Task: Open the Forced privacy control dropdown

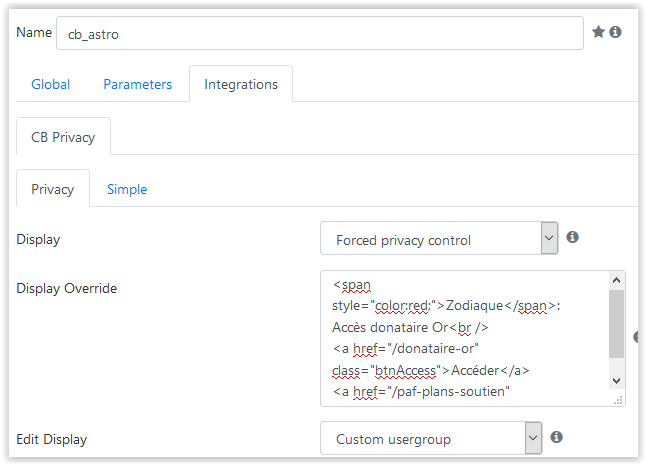Action: click(x=439, y=238)
